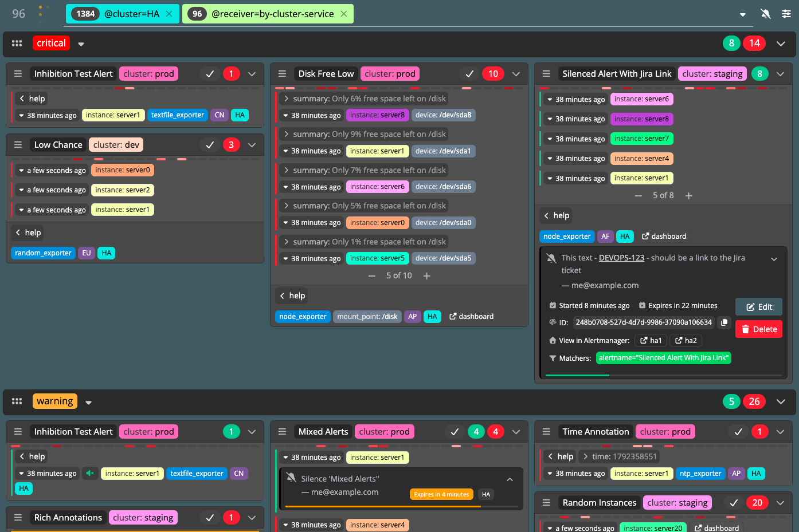Remove the @receiver=by-cluster-service filter chip
799x532 pixels.
tap(344, 14)
